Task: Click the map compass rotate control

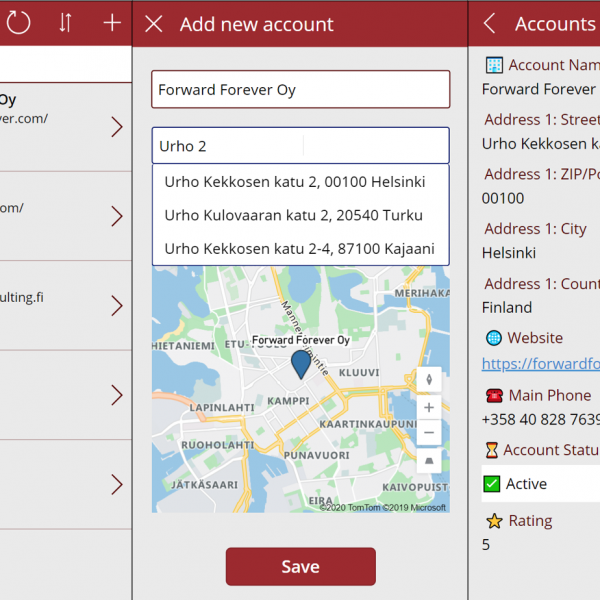Action: [429, 379]
